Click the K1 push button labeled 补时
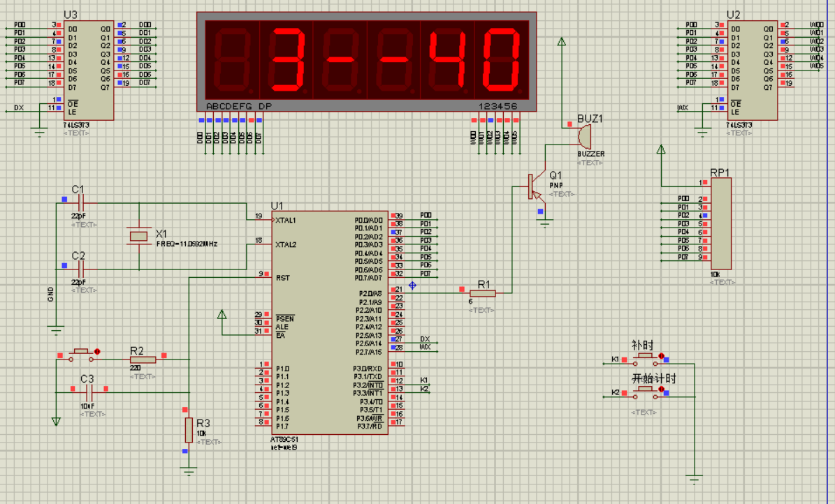The height and width of the screenshot is (504, 835). 646,360
